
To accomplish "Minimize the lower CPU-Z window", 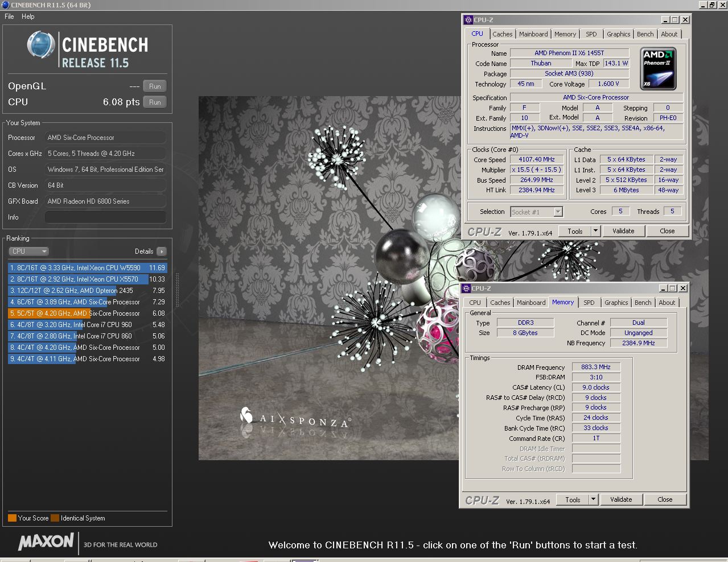I will tap(663, 288).
